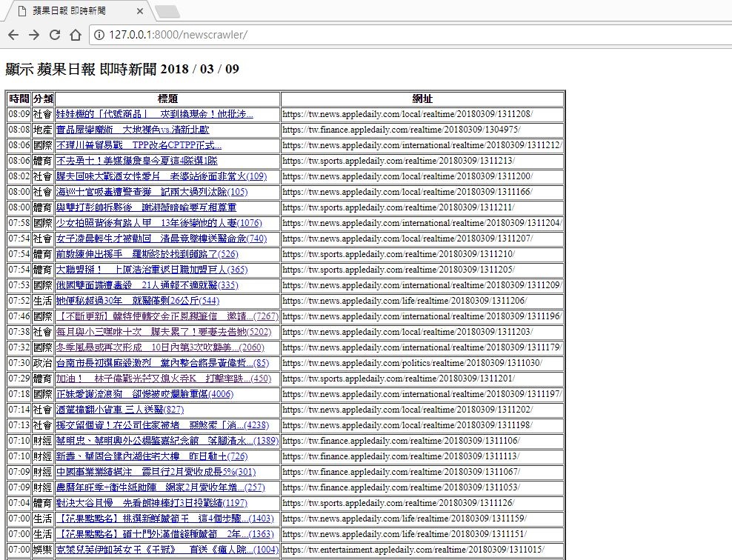Screen dimensions: 732x560
Task: Open the headline ending with (4238)
Action: click(162, 425)
